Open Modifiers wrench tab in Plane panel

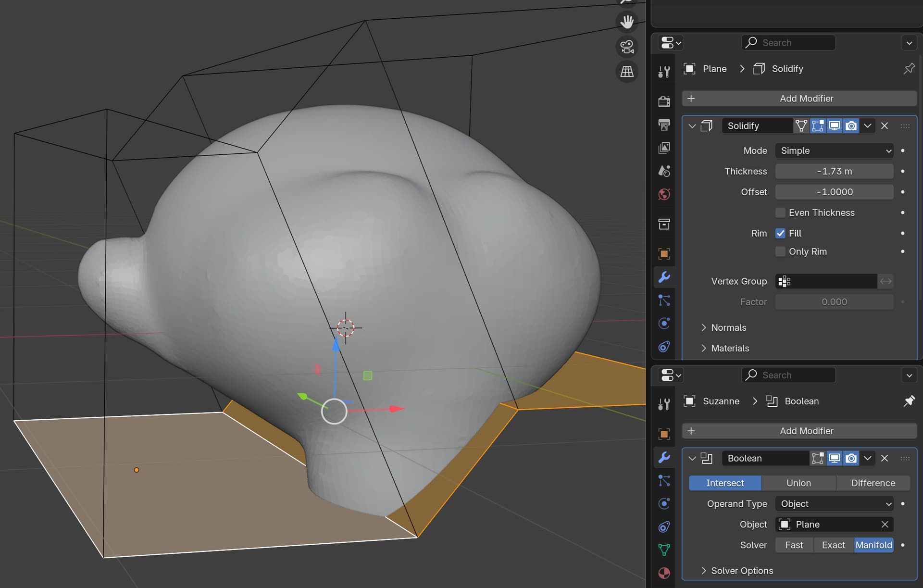(664, 277)
